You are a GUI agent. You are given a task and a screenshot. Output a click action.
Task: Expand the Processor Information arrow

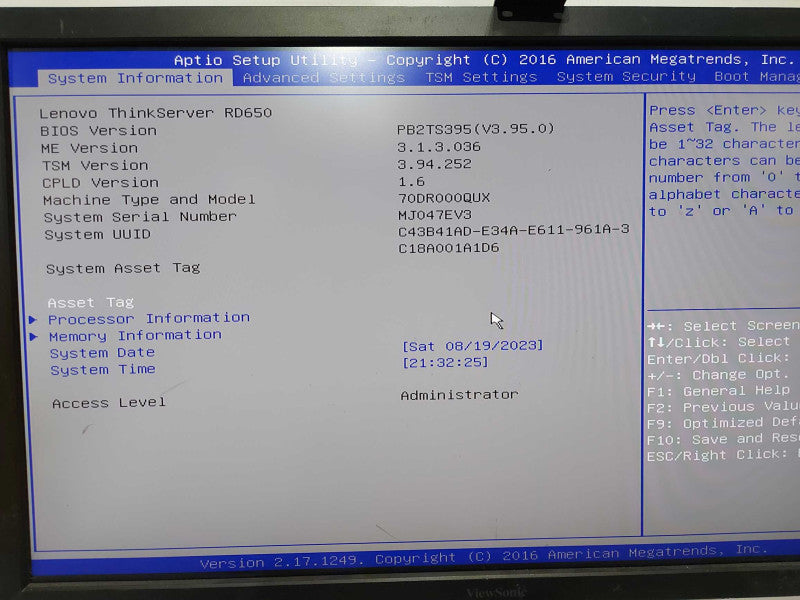pyautogui.click(x=33, y=320)
